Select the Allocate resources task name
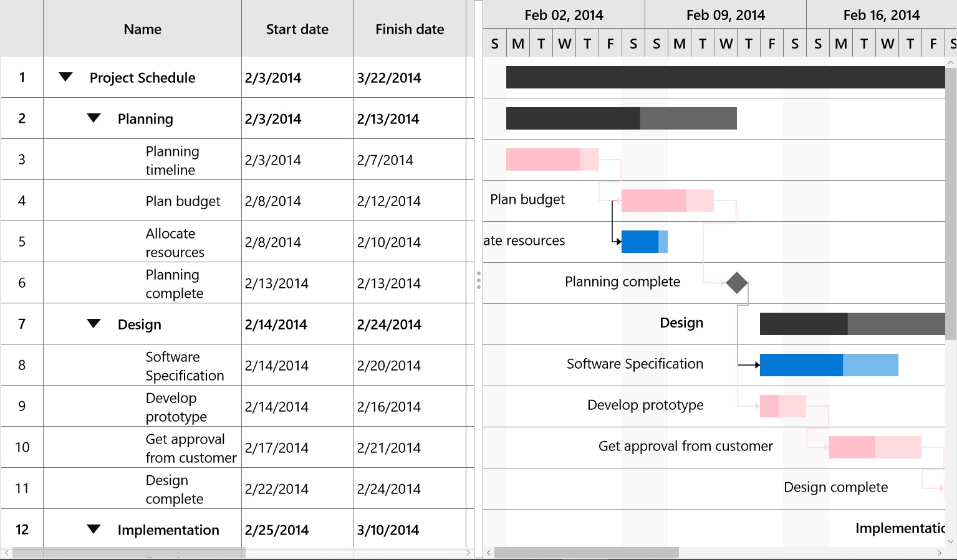The height and width of the screenshot is (560, 957). tap(175, 242)
